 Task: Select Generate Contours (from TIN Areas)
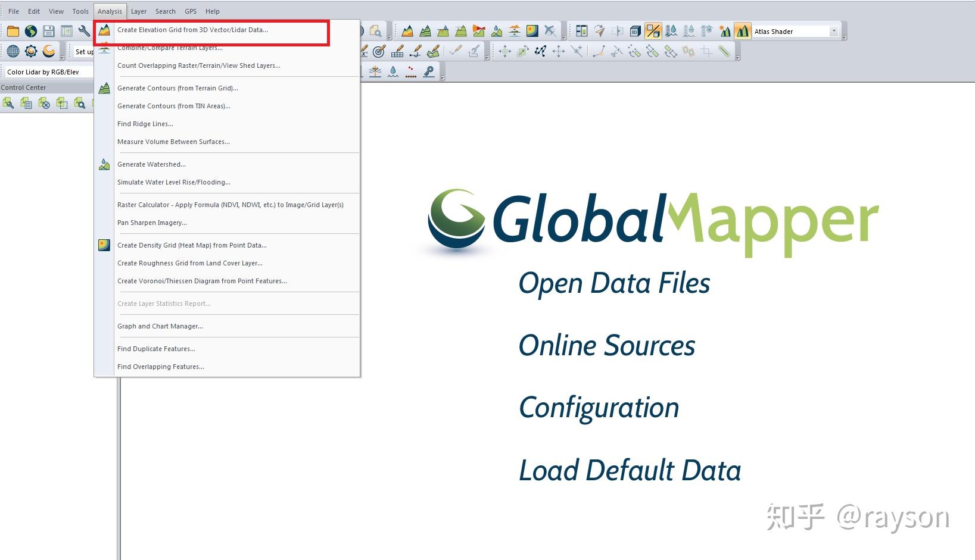(x=227, y=106)
